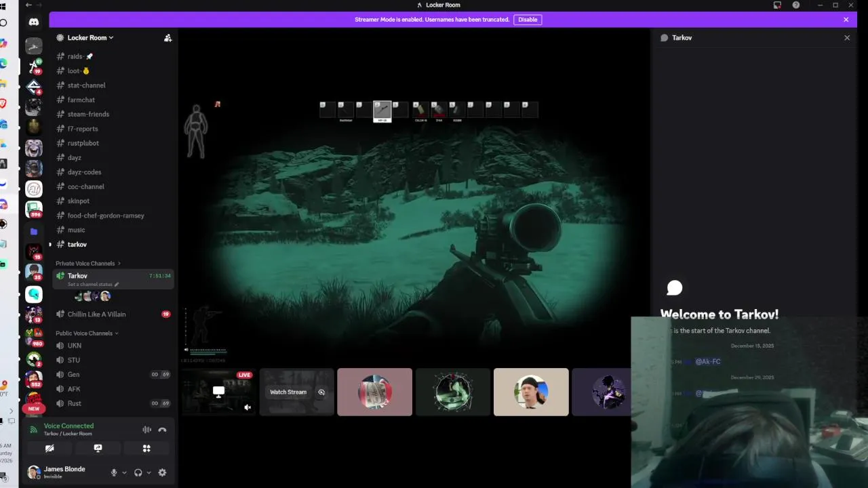Toggle headphone deafen
Screen dimensions: 868x488
click(138, 472)
